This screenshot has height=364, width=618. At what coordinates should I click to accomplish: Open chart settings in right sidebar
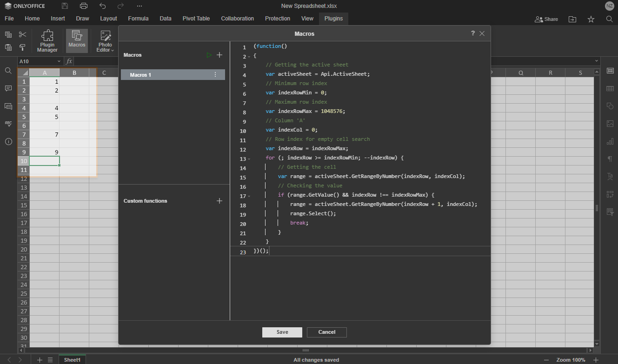(610, 141)
